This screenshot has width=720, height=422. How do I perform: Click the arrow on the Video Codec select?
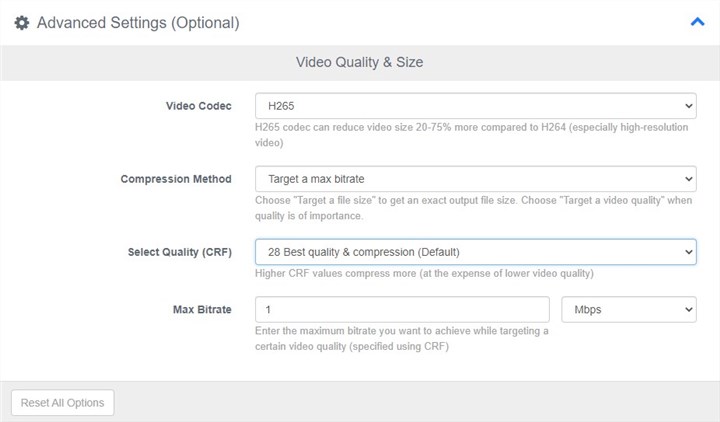click(688, 106)
